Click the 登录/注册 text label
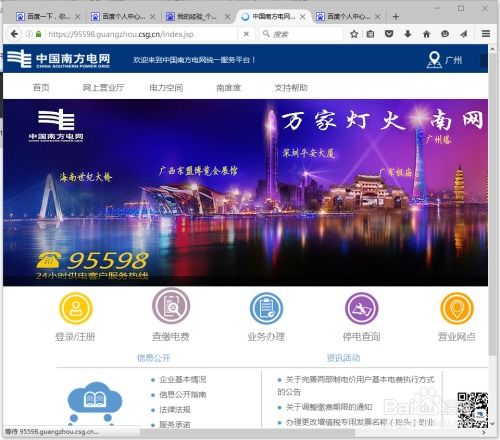500x440 pixels. click(x=75, y=337)
